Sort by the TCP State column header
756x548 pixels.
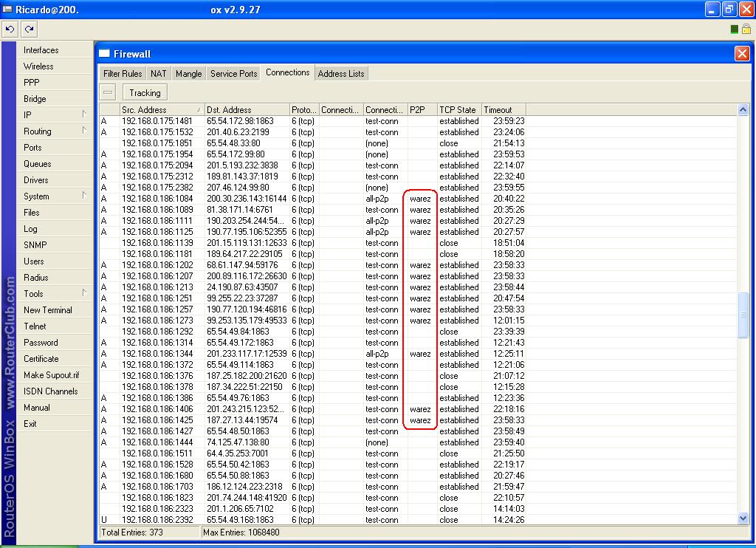click(459, 110)
